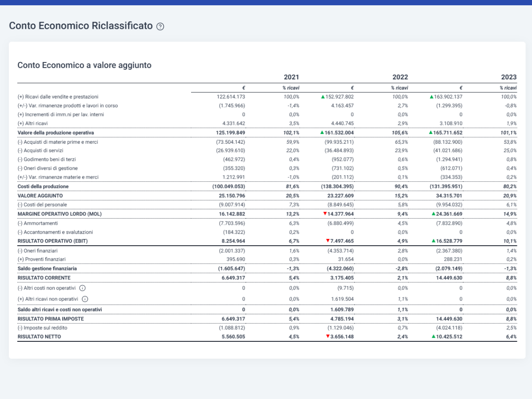Click the 2021 revenue value 122.614.173

pyautogui.click(x=231, y=96)
